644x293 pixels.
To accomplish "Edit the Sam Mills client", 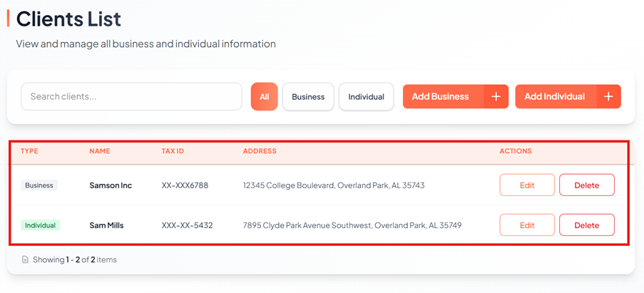I will pos(527,225).
